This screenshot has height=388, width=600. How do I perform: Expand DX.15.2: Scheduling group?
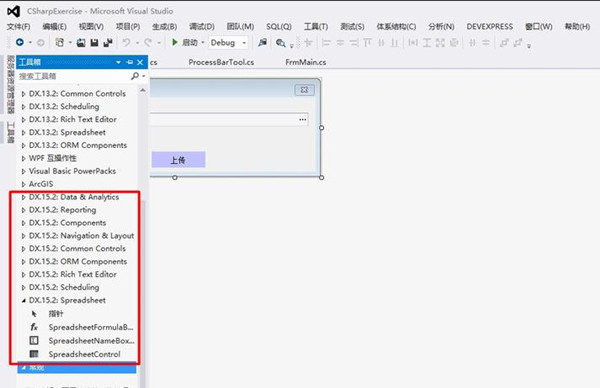[23, 288]
